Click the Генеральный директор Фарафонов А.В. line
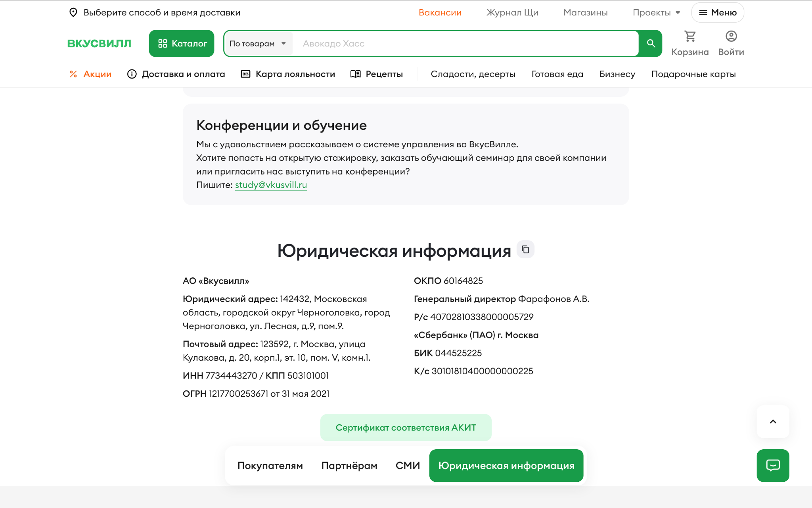Viewport: 812px width, 508px height. click(502, 299)
